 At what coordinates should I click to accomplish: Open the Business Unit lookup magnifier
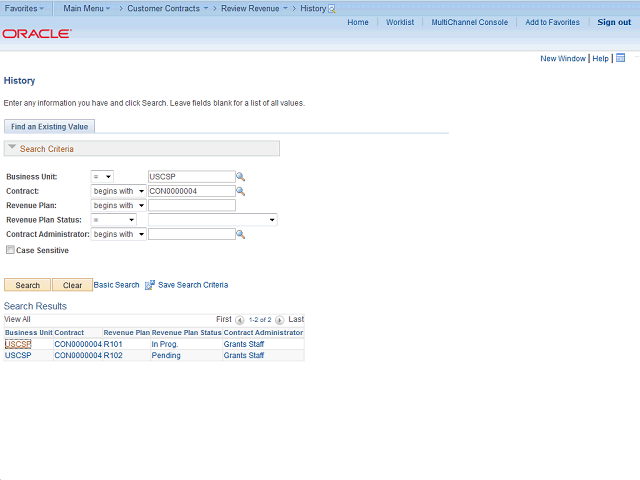[x=240, y=177]
